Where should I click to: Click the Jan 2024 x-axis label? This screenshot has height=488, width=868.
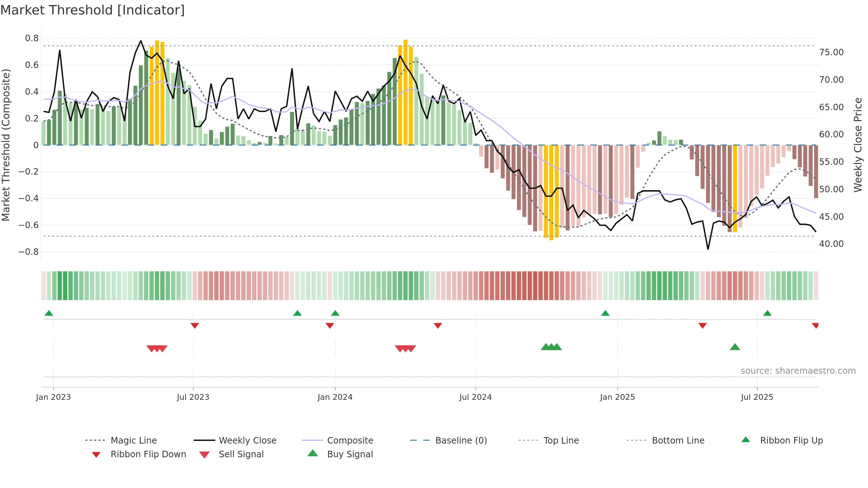(x=335, y=397)
